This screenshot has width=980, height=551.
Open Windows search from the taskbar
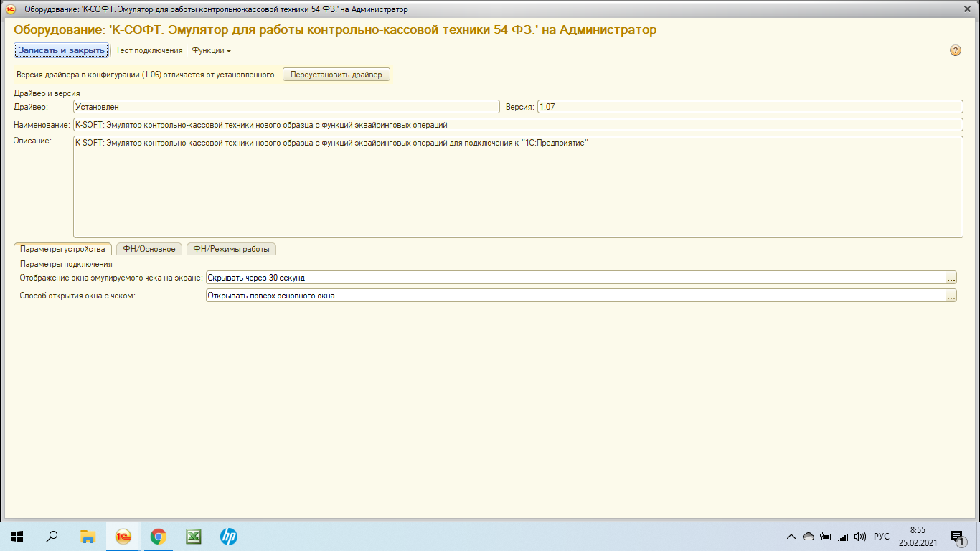tap(52, 537)
